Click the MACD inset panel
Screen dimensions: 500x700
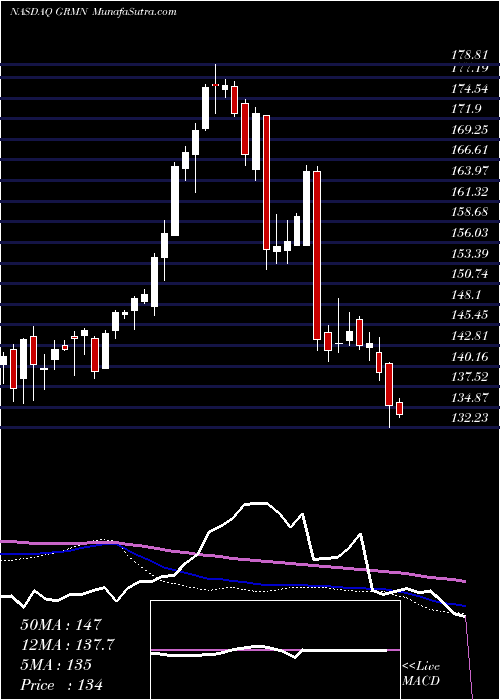tap(275, 650)
